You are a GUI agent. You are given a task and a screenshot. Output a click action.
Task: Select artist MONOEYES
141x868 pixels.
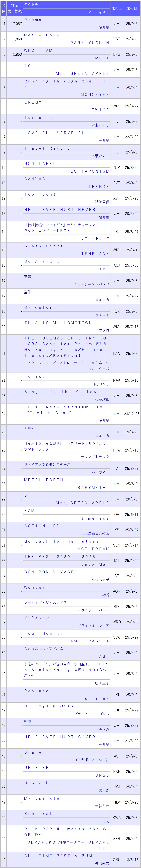[95, 95]
